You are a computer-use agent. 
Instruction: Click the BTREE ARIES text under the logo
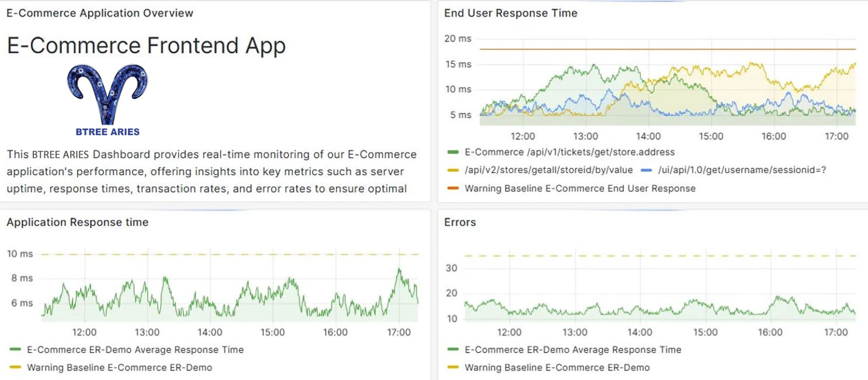(x=108, y=132)
